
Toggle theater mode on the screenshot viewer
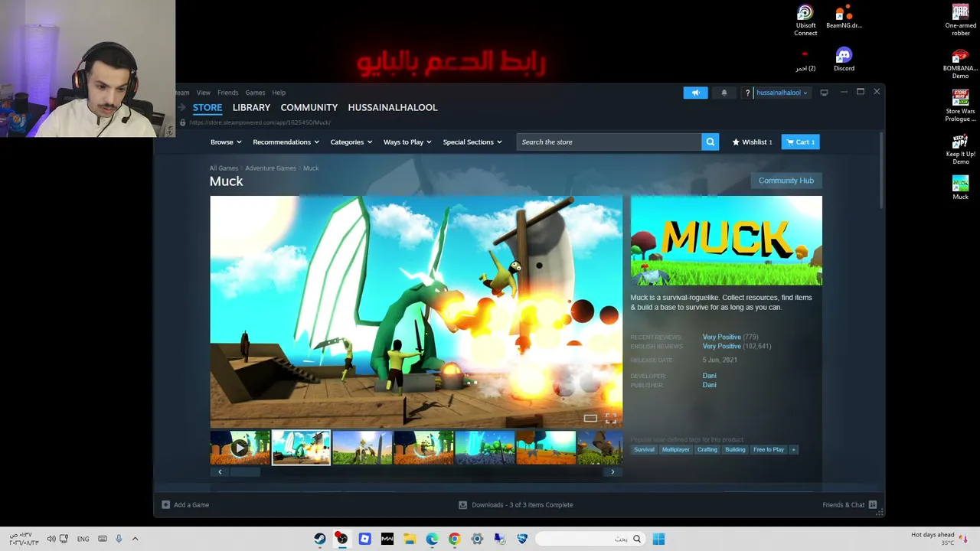tap(590, 418)
